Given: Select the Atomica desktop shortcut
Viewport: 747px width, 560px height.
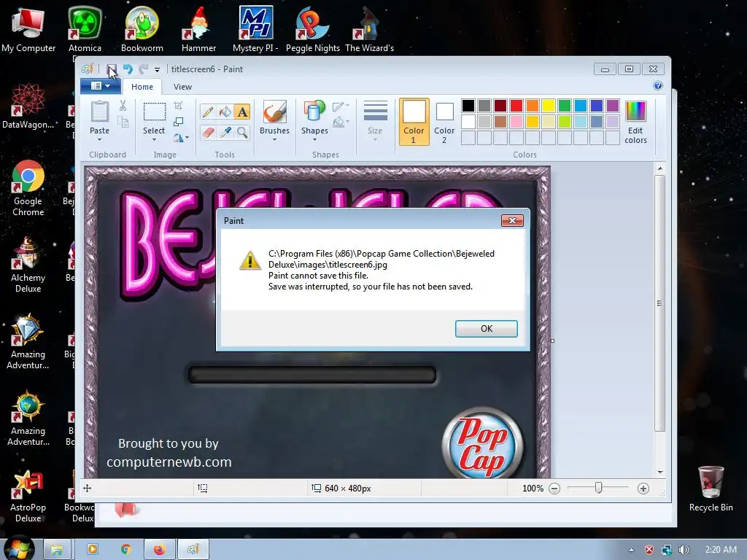Looking at the screenshot, I should pyautogui.click(x=85, y=29).
